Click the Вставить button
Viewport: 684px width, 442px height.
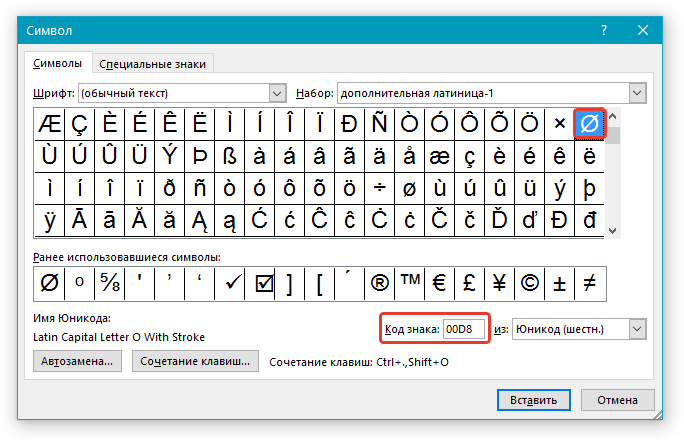[534, 400]
